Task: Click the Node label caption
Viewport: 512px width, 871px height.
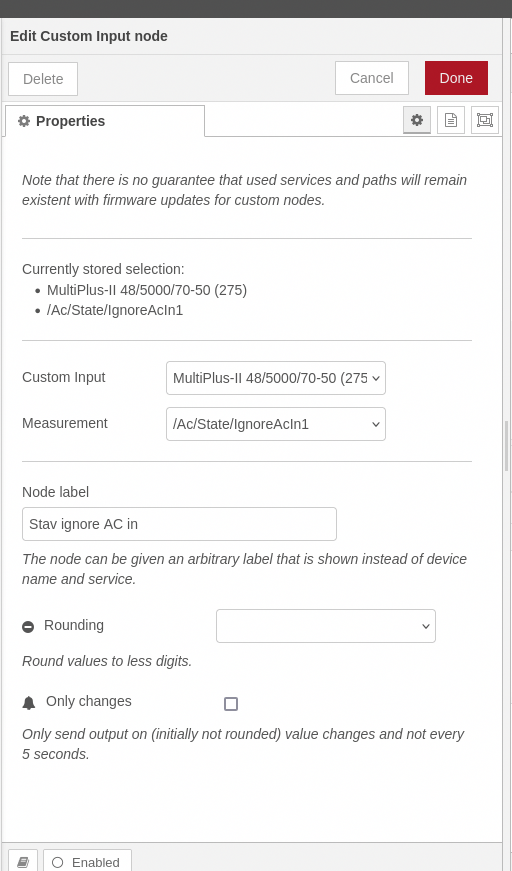Action: (x=56, y=492)
